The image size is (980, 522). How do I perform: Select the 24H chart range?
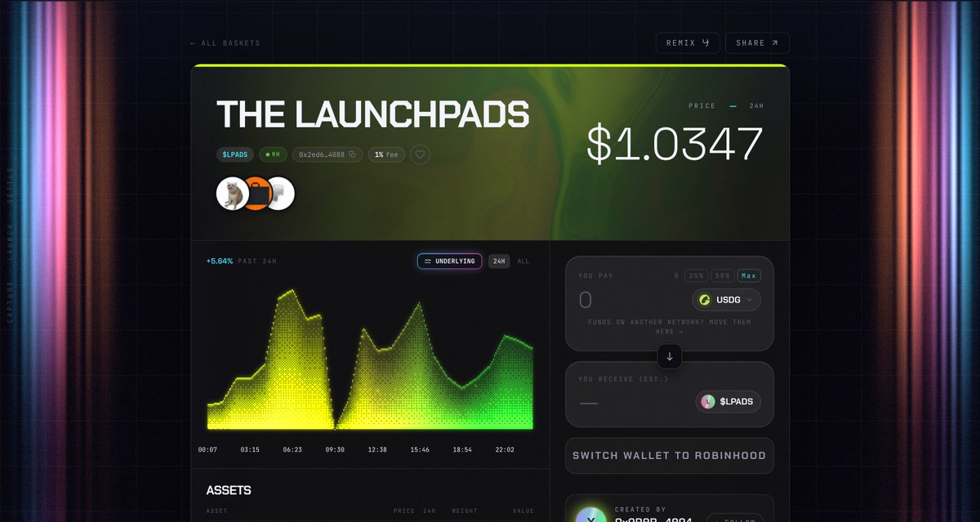point(499,261)
